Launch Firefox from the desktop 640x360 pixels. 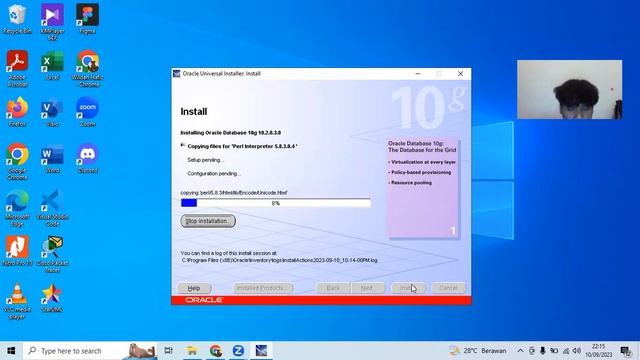coord(17,112)
